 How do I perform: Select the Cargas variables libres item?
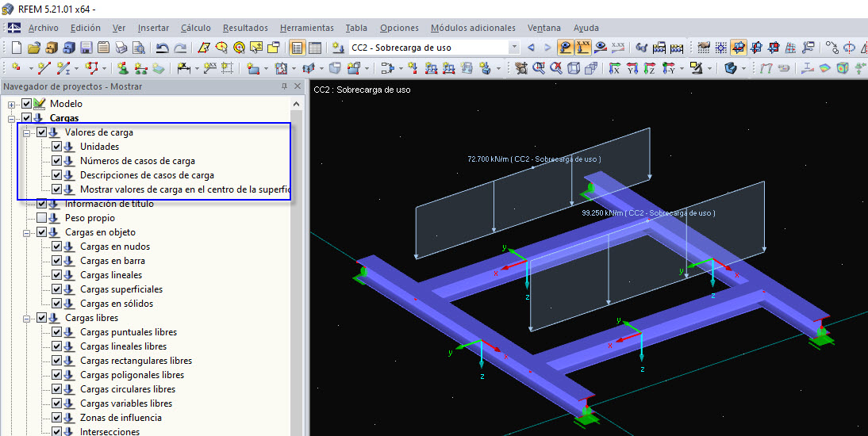[x=125, y=403]
